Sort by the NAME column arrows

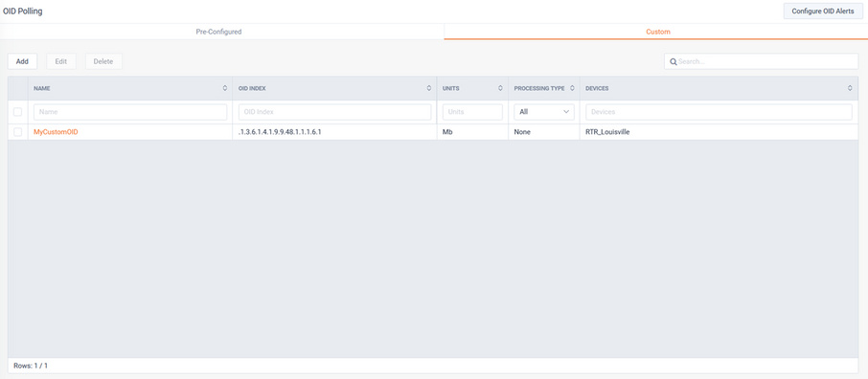click(x=225, y=88)
